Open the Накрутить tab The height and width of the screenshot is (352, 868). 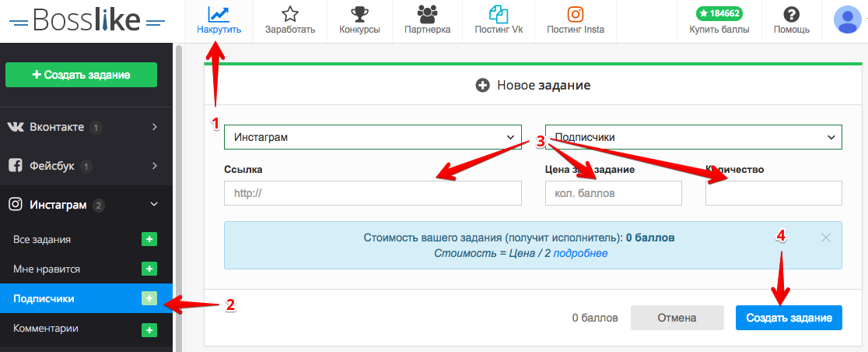coord(219,21)
